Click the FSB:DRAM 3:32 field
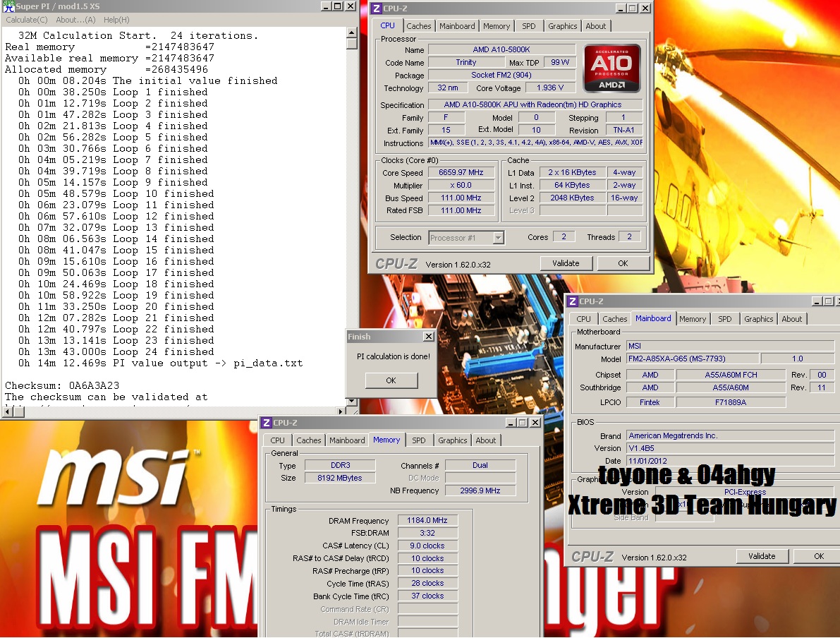 427,533
